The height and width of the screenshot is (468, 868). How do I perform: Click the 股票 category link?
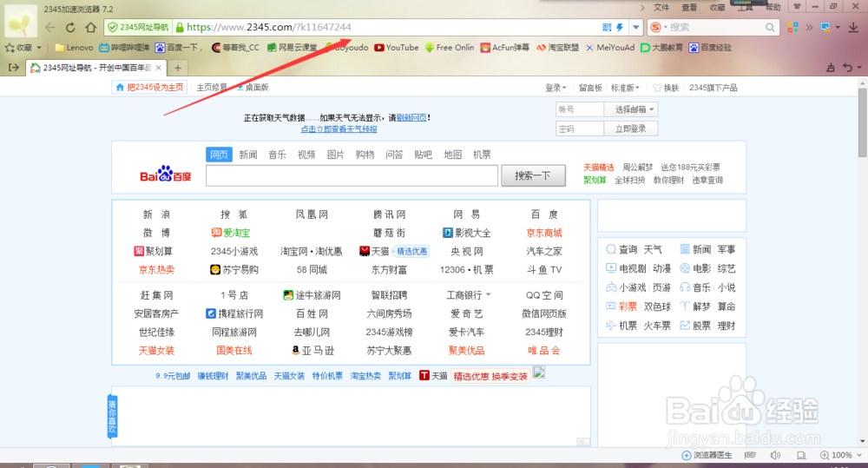[695, 326]
